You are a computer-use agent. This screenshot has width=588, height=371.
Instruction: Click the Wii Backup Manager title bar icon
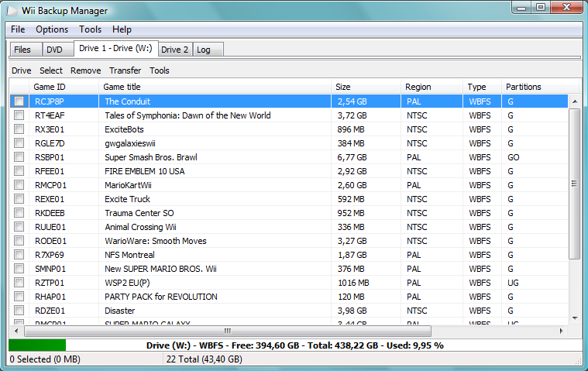tap(12, 11)
